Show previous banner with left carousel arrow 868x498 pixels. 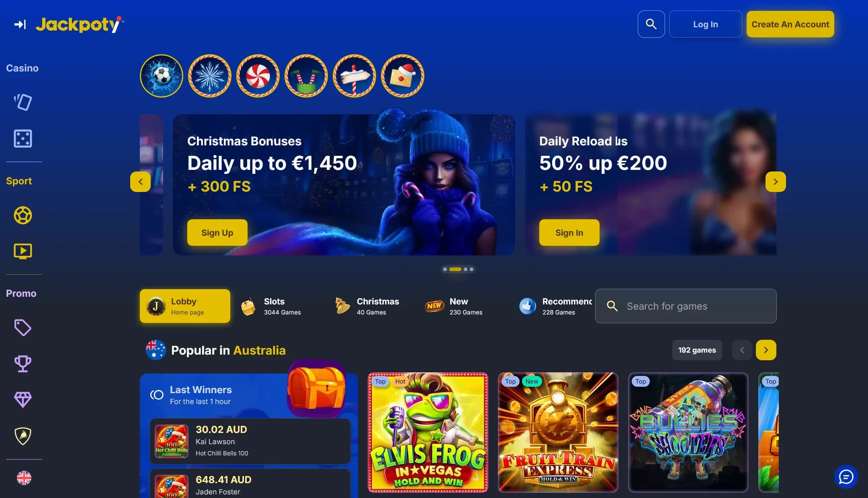(x=140, y=182)
